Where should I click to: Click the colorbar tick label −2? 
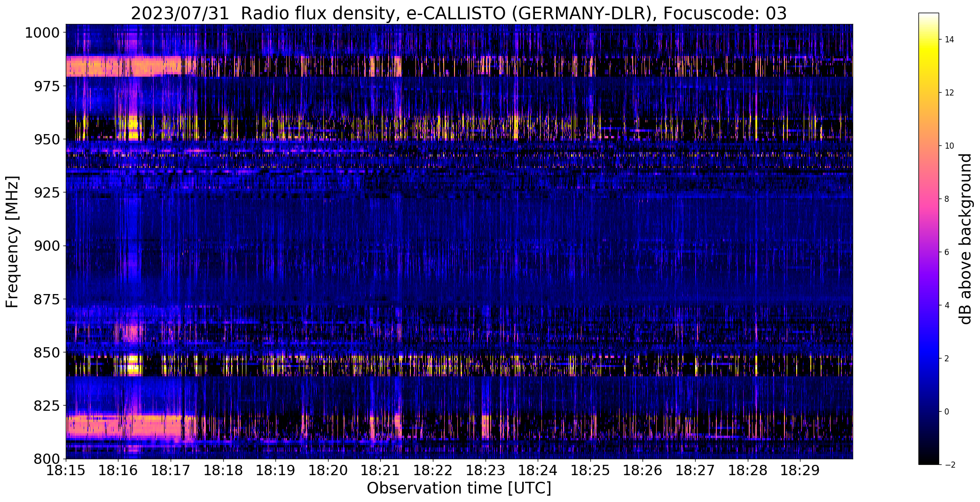click(x=949, y=465)
